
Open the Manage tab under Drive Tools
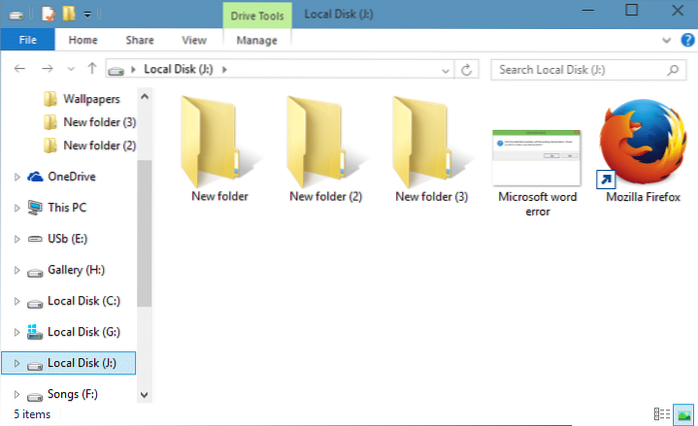point(257,40)
